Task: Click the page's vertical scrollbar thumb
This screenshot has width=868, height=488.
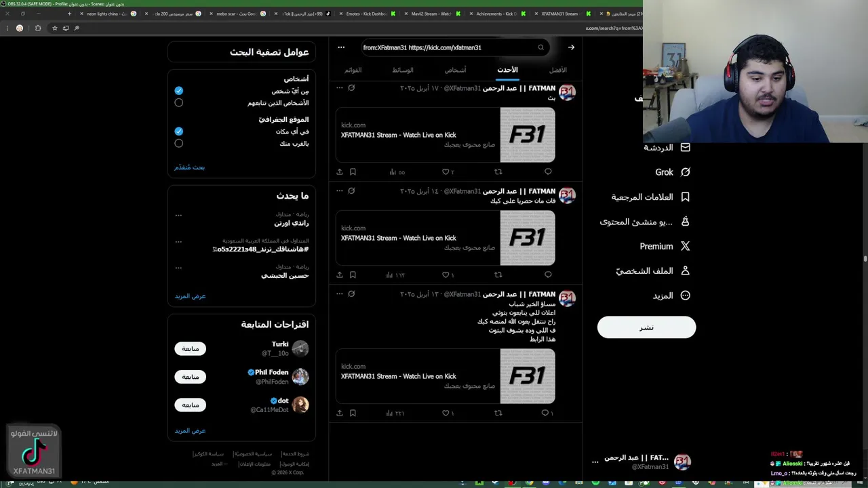Action: 865,258
